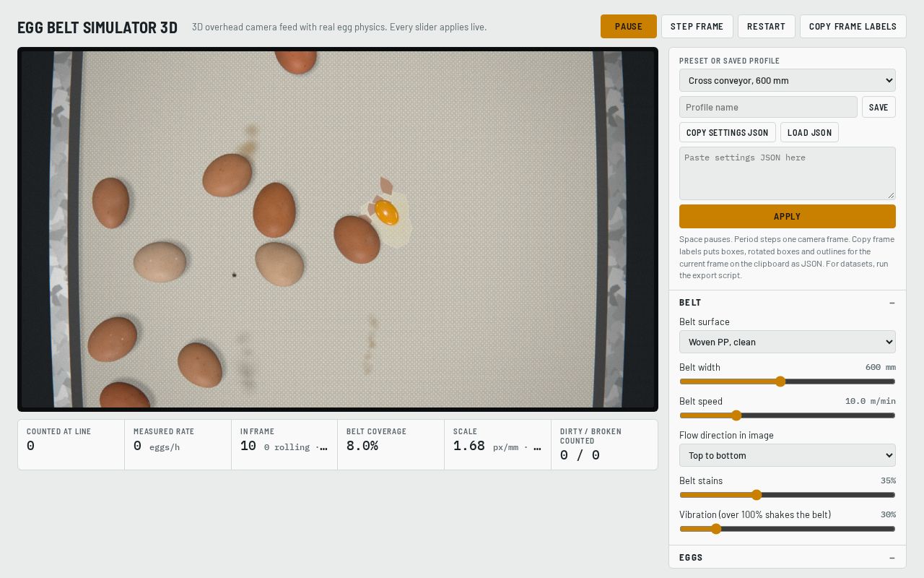Click the belt speed value '10.0 m/min'
924x578 pixels.
[x=871, y=401]
